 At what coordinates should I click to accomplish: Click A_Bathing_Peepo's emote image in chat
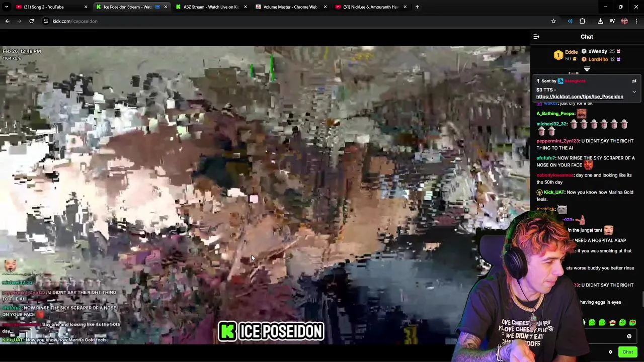click(x=582, y=114)
